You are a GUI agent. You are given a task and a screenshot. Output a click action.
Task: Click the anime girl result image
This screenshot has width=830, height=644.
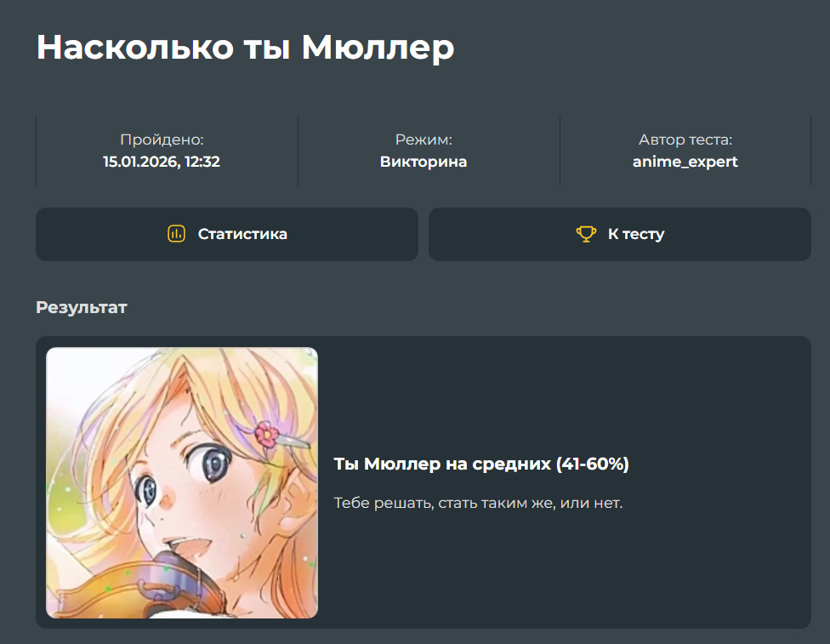pos(182,482)
